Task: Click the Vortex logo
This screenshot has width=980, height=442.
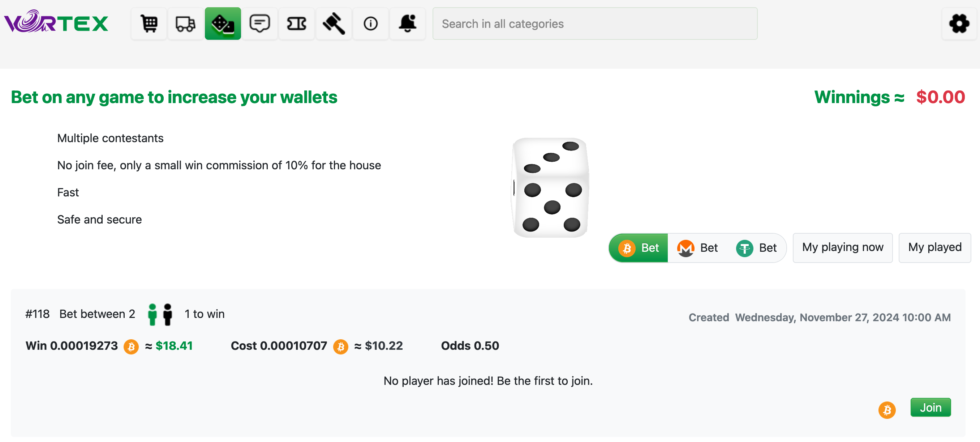Action: coord(56,24)
